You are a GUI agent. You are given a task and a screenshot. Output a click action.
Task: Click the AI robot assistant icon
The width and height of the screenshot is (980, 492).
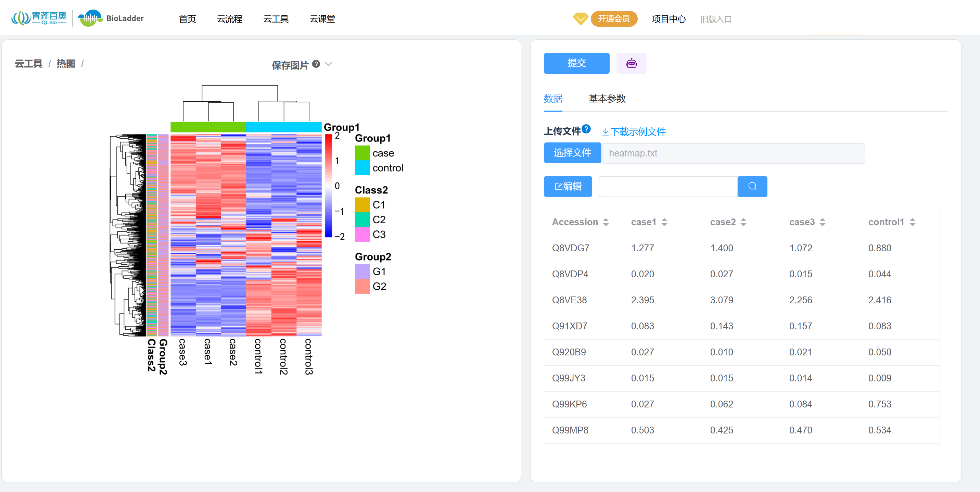point(631,63)
